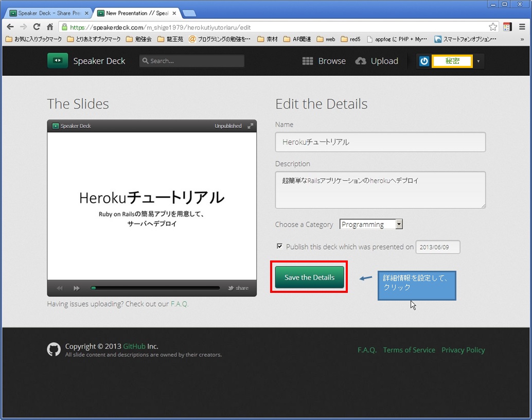This screenshot has width=532, height=420.
Task: Click the Speaker Deck header title
Action: (x=99, y=61)
